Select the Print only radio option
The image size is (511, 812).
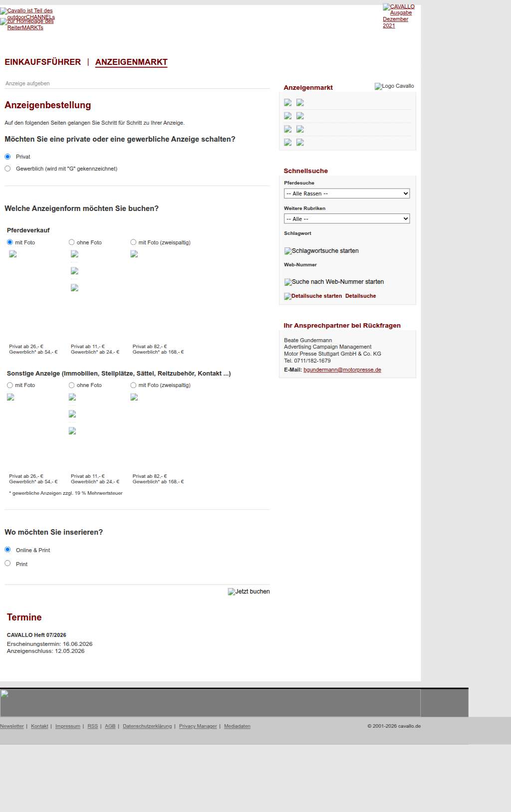coord(7,563)
